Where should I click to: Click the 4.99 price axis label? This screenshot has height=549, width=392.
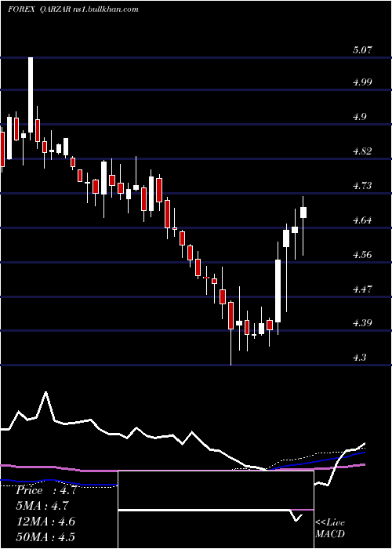[x=362, y=82]
